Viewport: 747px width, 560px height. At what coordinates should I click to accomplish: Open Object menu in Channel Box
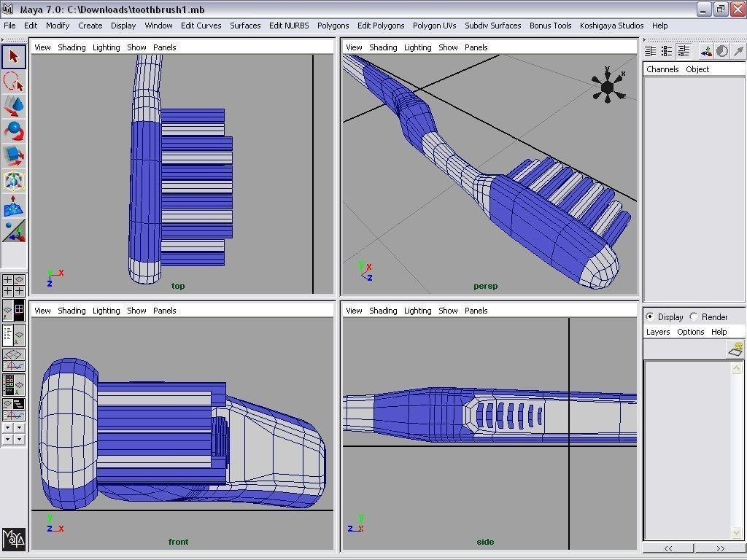[x=697, y=69]
